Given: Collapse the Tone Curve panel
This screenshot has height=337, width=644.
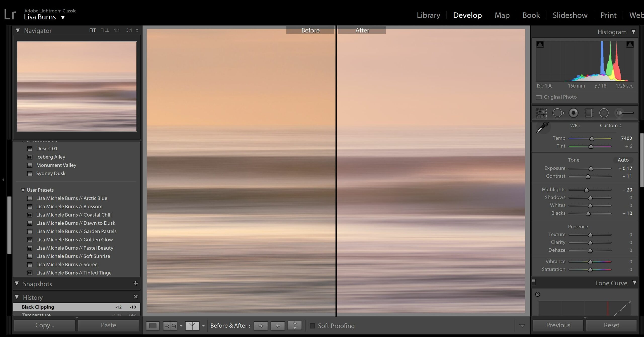Looking at the screenshot, I should [635, 283].
